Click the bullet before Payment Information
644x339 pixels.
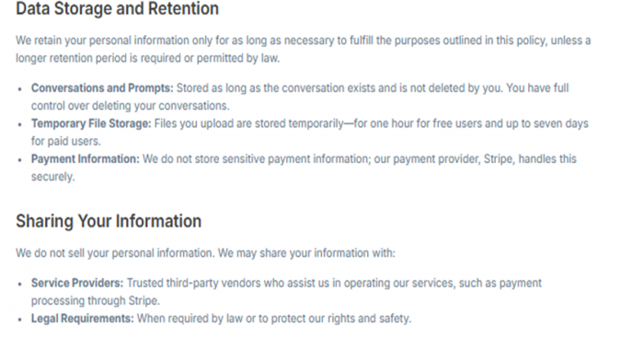coord(19,159)
